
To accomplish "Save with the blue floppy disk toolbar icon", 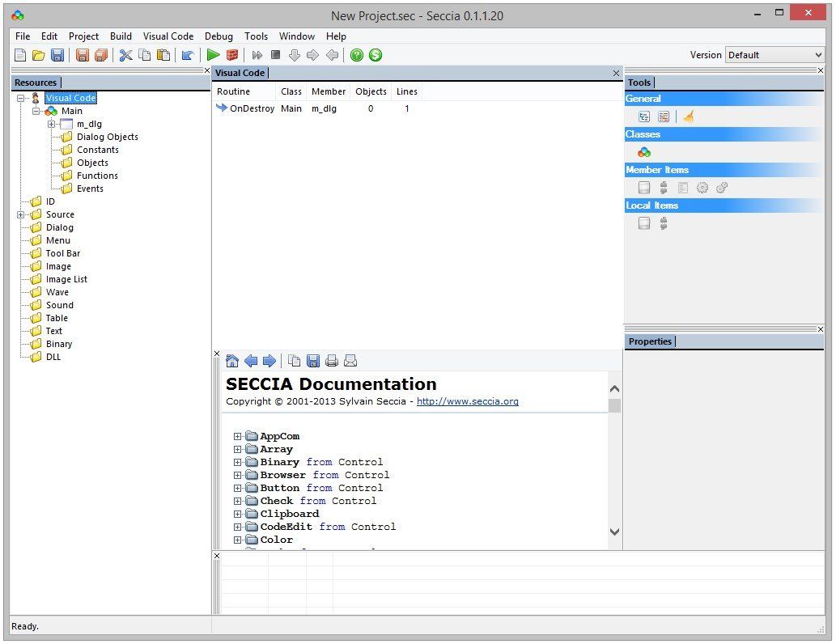I will [x=57, y=55].
